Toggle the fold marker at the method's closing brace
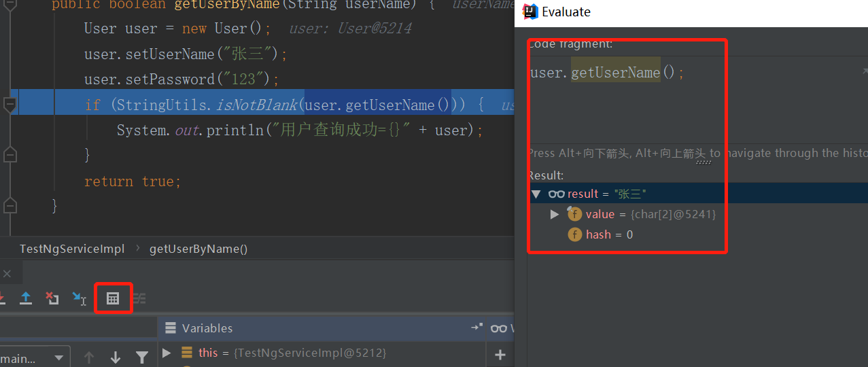 [x=10, y=205]
